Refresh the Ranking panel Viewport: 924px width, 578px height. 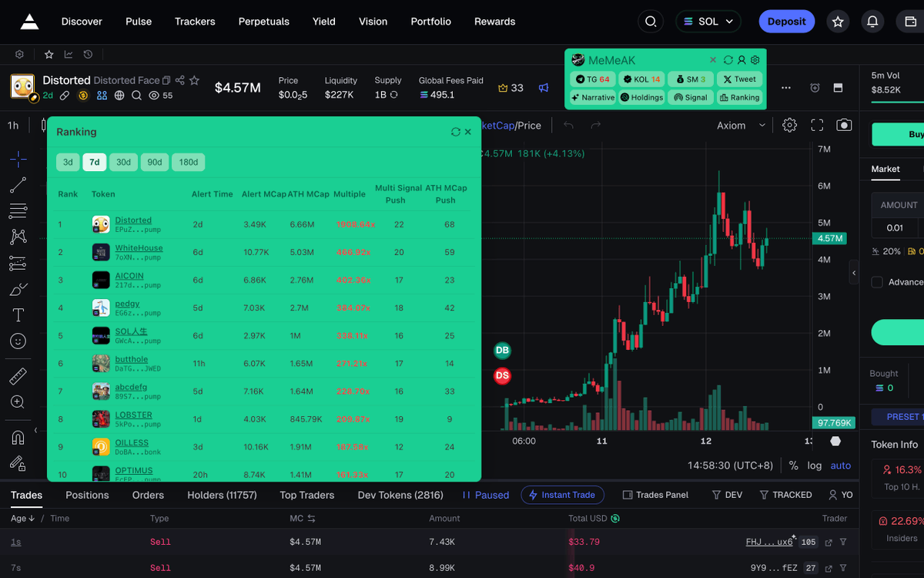pos(456,132)
